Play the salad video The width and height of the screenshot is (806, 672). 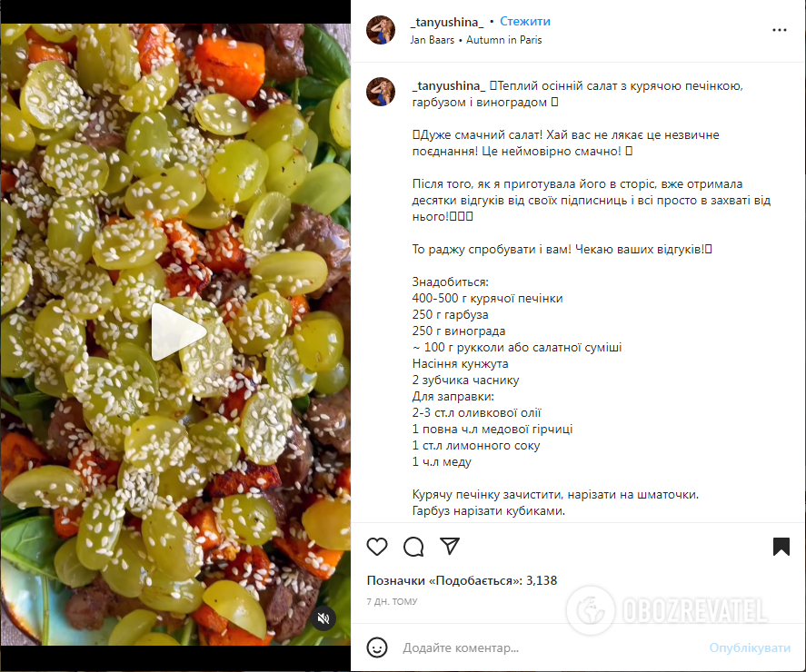point(178,331)
